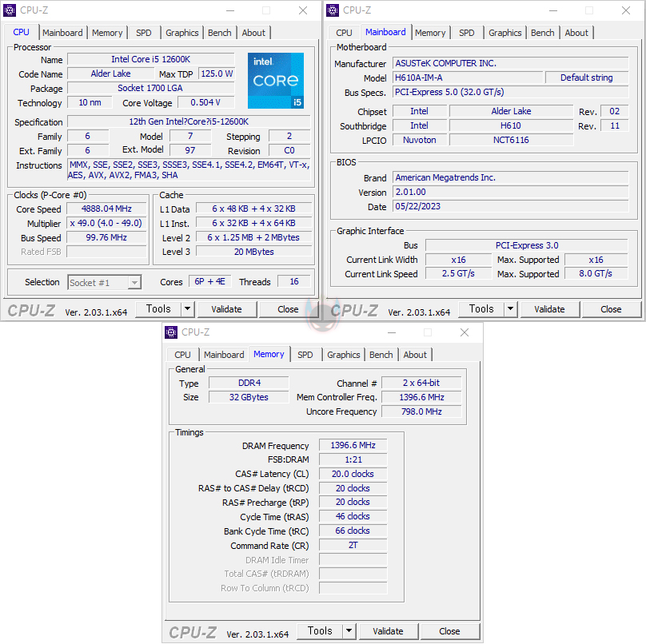Select SPD tab in Mainboard window
Screen dimensions: 646x644
[x=467, y=33]
